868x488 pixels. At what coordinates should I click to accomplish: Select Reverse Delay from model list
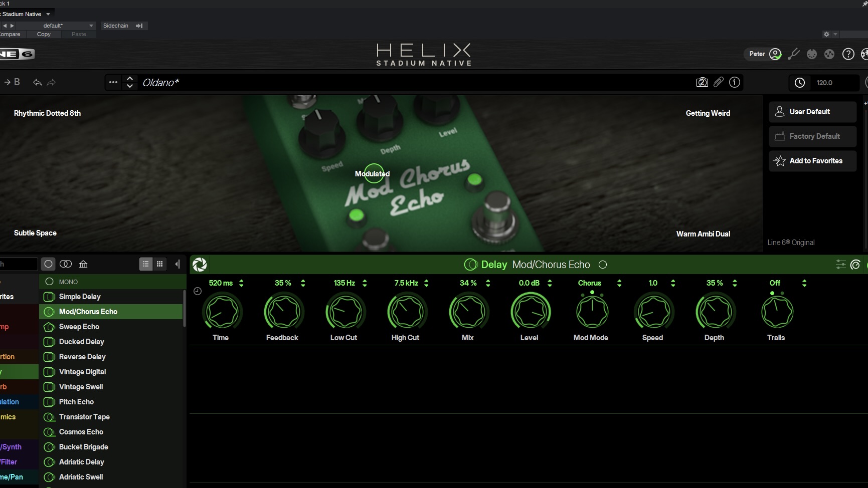(111, 357)
